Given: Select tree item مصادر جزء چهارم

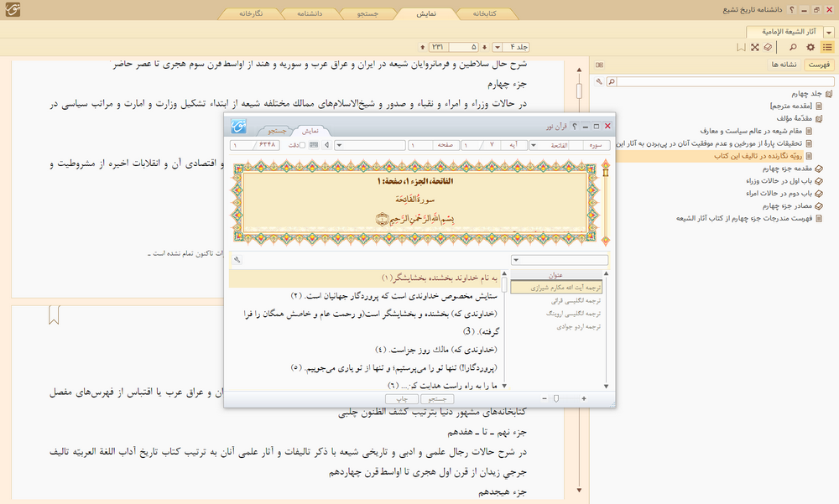Looking at the screenshot, I should click(787, 206).
